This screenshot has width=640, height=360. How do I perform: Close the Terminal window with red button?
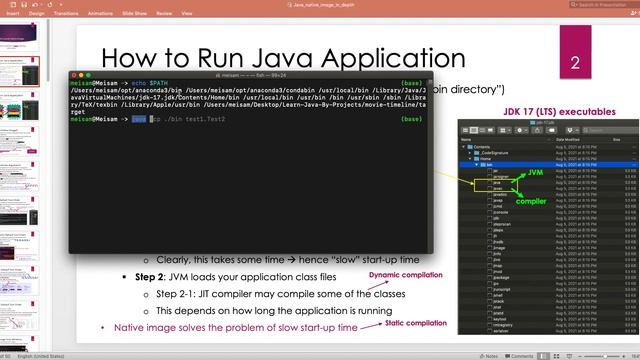point(74,76)
